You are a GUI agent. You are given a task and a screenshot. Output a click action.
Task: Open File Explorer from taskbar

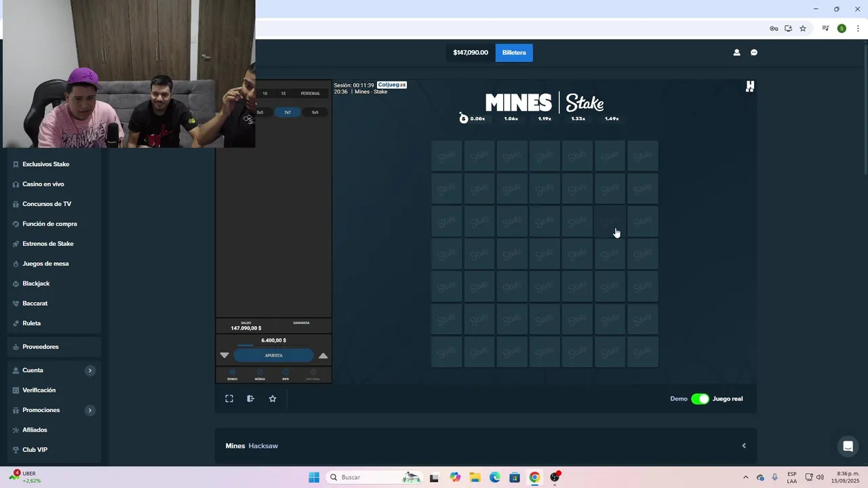coord(475,477)
